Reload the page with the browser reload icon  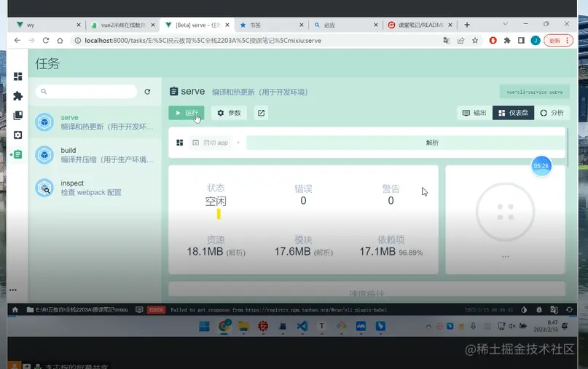click(46, 41)
